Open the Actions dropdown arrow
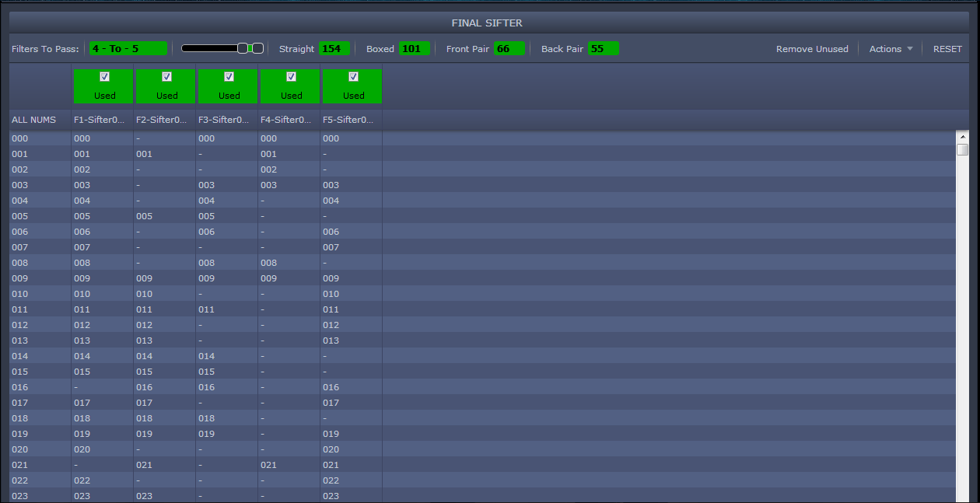 [x=910, y=49]
